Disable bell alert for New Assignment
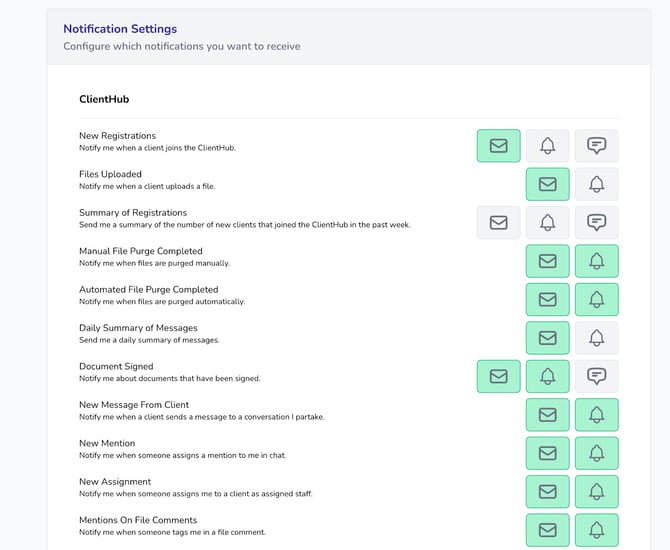 point(596,491)
